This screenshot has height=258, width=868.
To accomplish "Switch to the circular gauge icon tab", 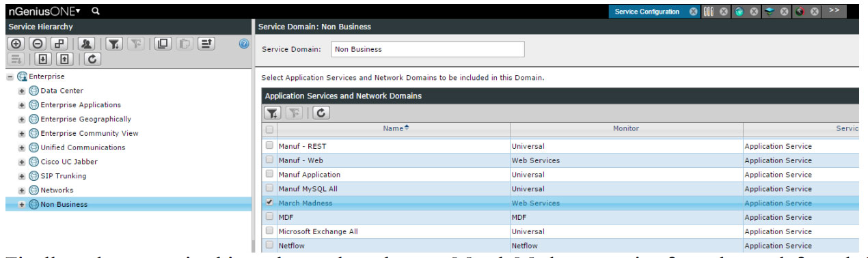I will pyautogui.click(x=799, y=12).
